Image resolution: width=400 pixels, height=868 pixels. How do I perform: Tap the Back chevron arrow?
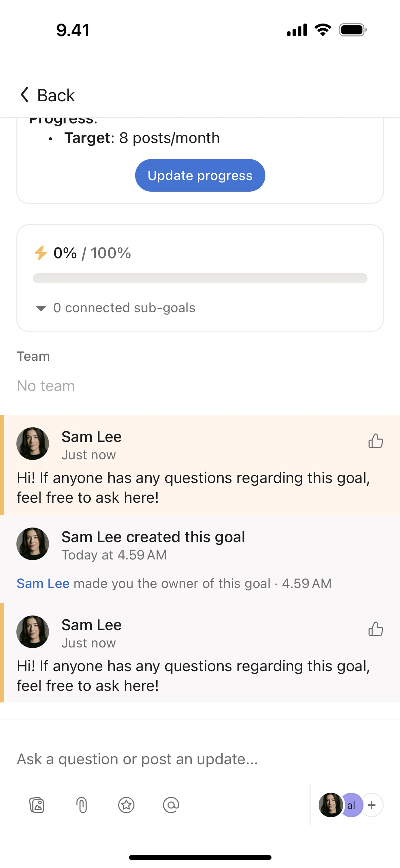[25, 95]
